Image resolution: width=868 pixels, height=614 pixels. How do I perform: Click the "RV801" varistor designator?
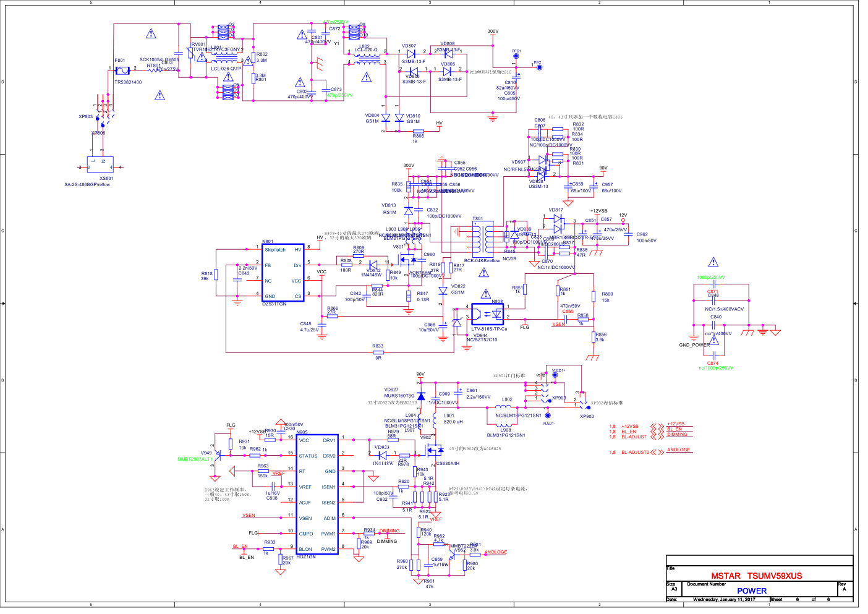coord(198,45)
